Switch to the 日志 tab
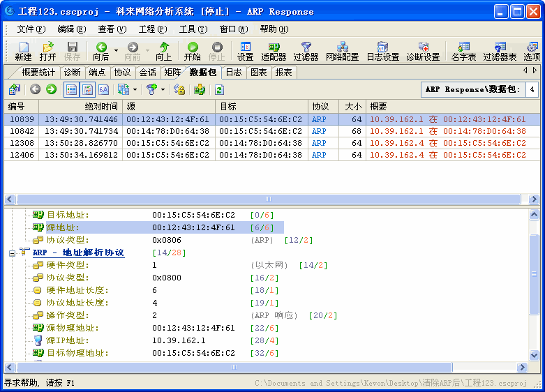Image resolution: width=545 pixels, height=392 pixels. click(234, 73)
